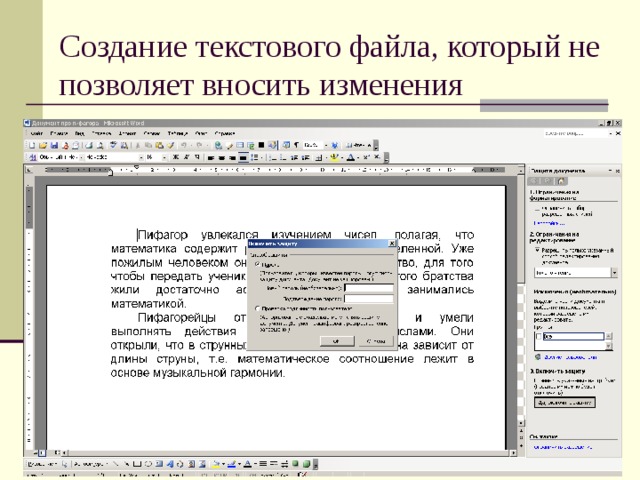Open the File menu
Screen dimensions: 640x480
click(x=37, y=133)
